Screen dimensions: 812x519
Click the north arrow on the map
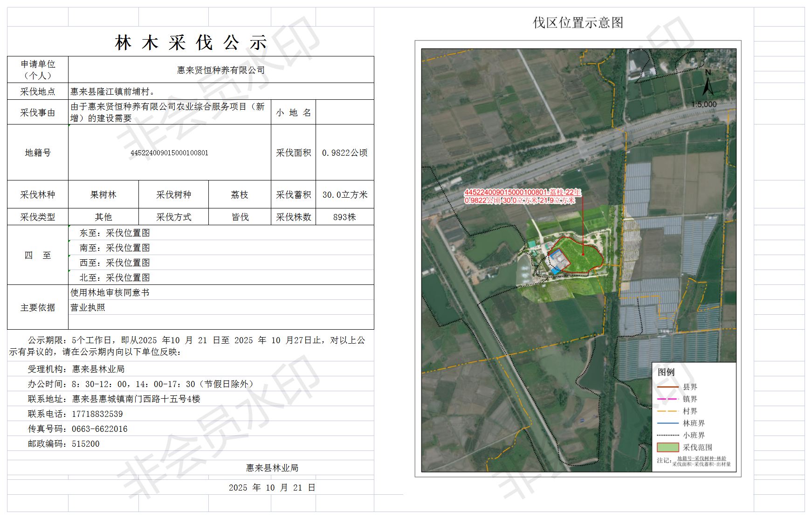(708, 84)
